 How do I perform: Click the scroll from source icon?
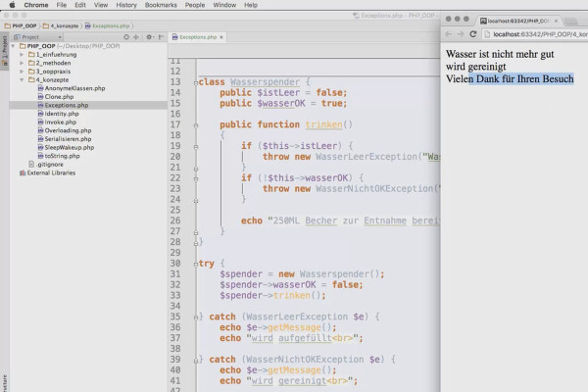tap(126, 37)
